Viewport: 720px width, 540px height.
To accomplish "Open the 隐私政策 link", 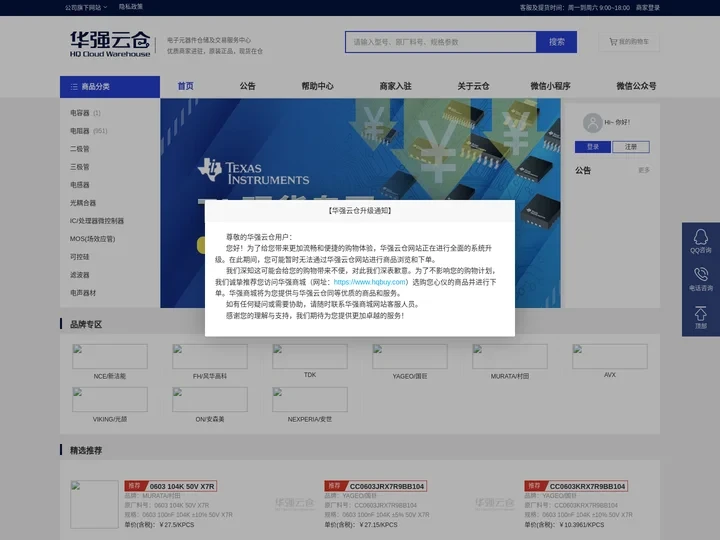I will coord(131,7).
